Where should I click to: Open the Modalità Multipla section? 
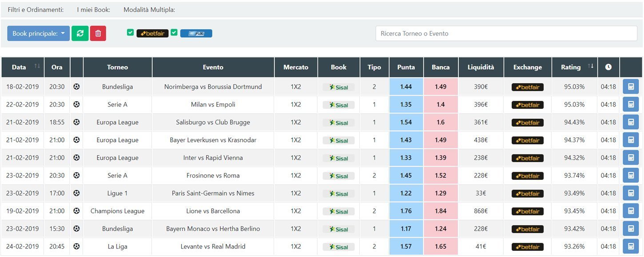point(149,9)
